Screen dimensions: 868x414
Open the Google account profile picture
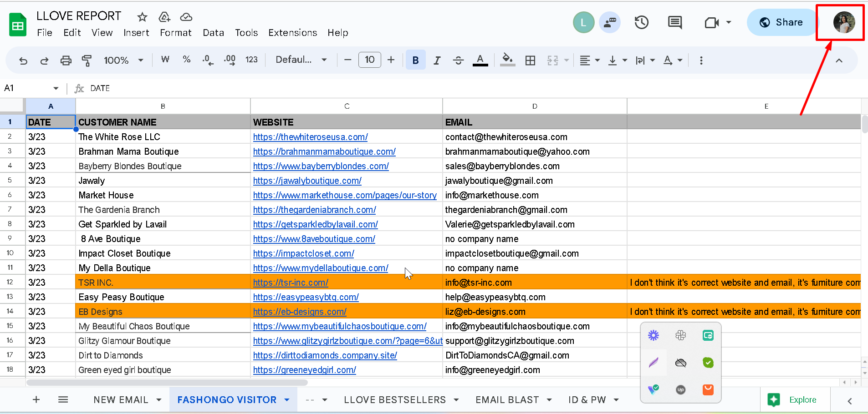pyautogui.click(x=844, y=22)
